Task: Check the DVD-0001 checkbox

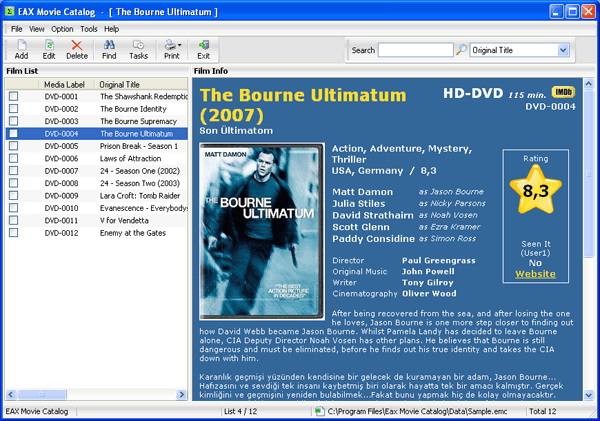Action: click(14, 96)
